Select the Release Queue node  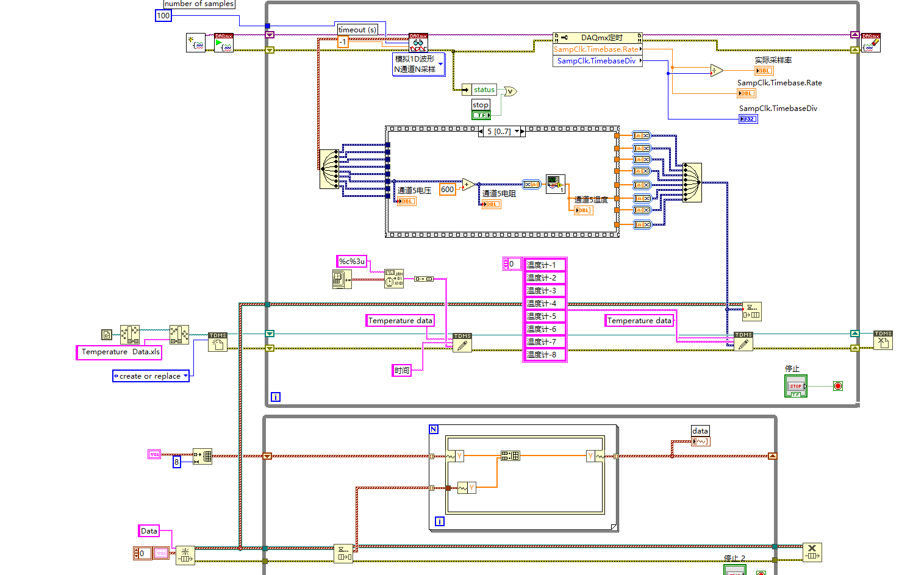tap(812, 552)
